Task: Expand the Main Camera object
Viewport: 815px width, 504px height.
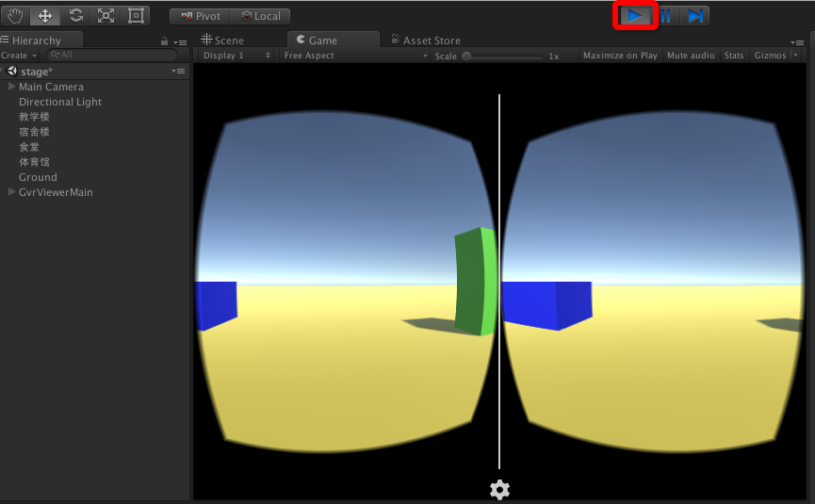Action: (11, 87)
